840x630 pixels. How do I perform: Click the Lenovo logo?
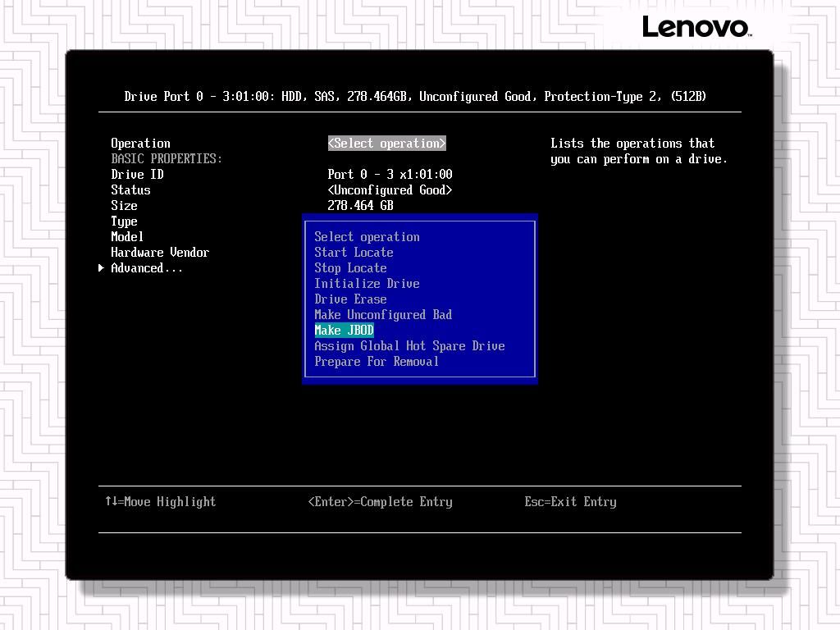coord(696,27)
